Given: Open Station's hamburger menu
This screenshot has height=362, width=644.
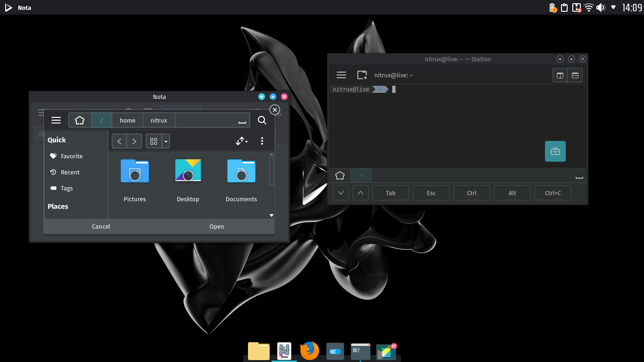Looking at the screenshot, I should click(x=341, y=75).
